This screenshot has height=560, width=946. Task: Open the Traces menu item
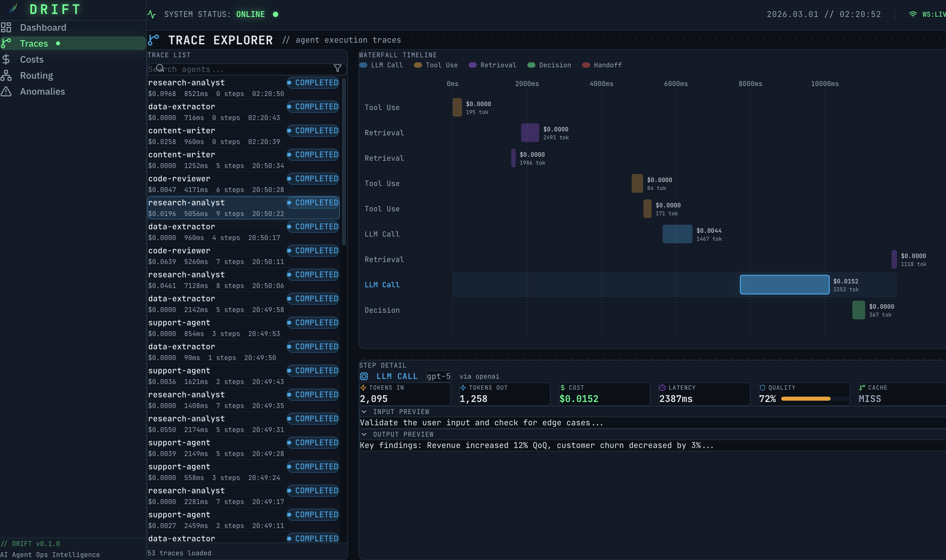[x=34, y=43]
